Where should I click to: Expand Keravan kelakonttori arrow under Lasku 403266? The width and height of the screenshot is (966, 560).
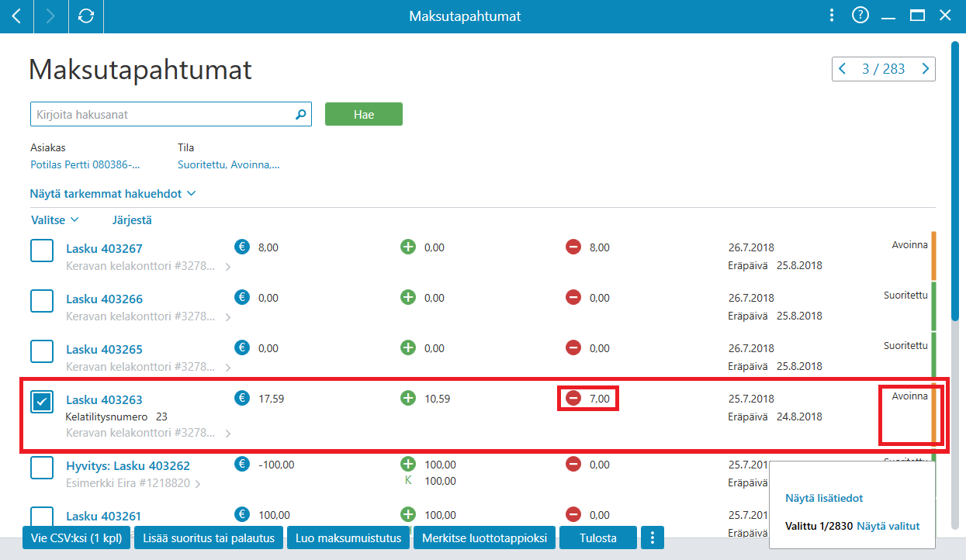click(x=227, y=317)
